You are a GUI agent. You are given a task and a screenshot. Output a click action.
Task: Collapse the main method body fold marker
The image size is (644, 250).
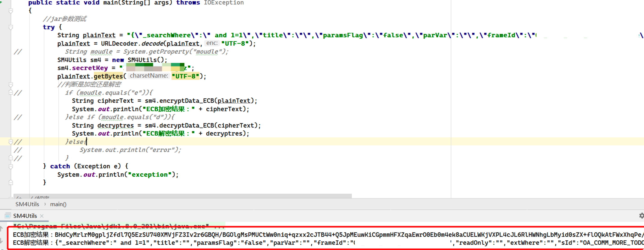11,11
